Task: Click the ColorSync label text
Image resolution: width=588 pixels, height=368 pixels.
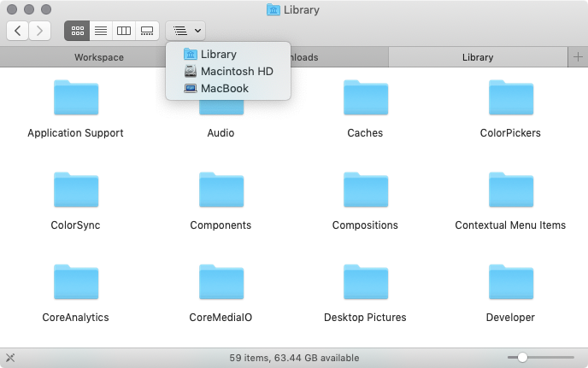Action: click(75, 225)
